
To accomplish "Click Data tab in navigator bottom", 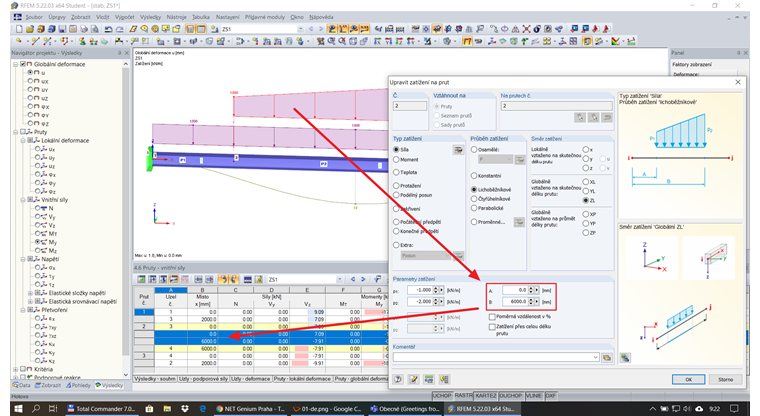I will 21,385.
